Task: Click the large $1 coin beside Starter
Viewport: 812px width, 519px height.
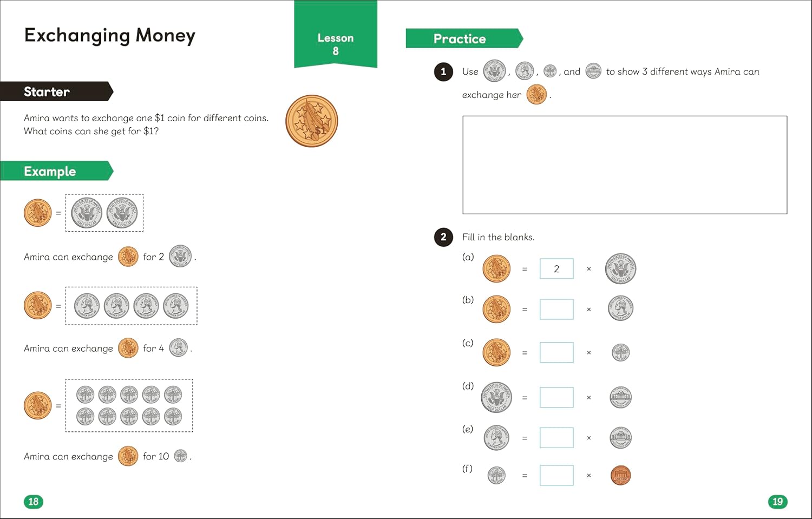Action: pos(312,121)
